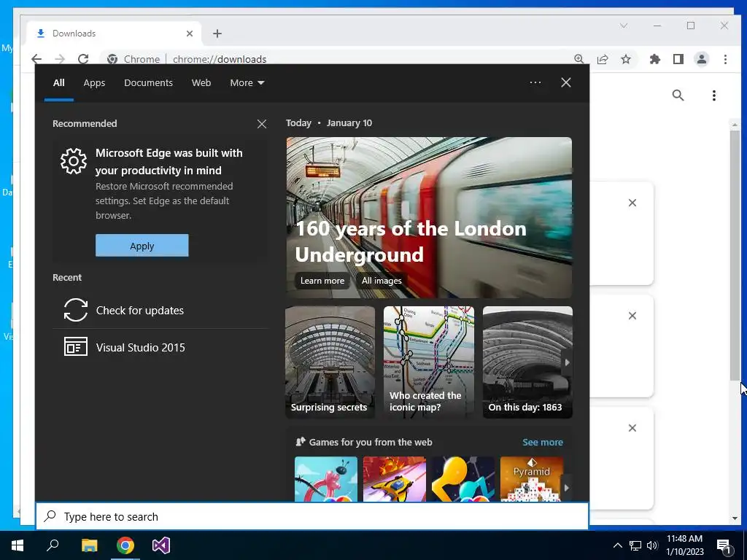Viewport: 747px width, 560px height.
Task: Toggle Chrome side panel icon
Action: pyautogui.click(x=678, y=59)
